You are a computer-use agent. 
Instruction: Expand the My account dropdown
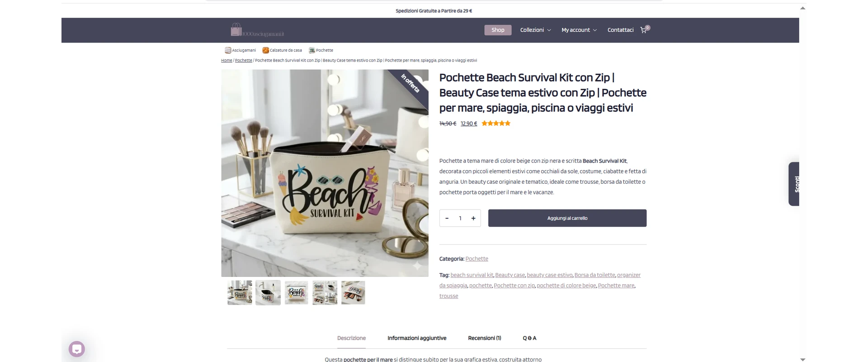[579, 30]
